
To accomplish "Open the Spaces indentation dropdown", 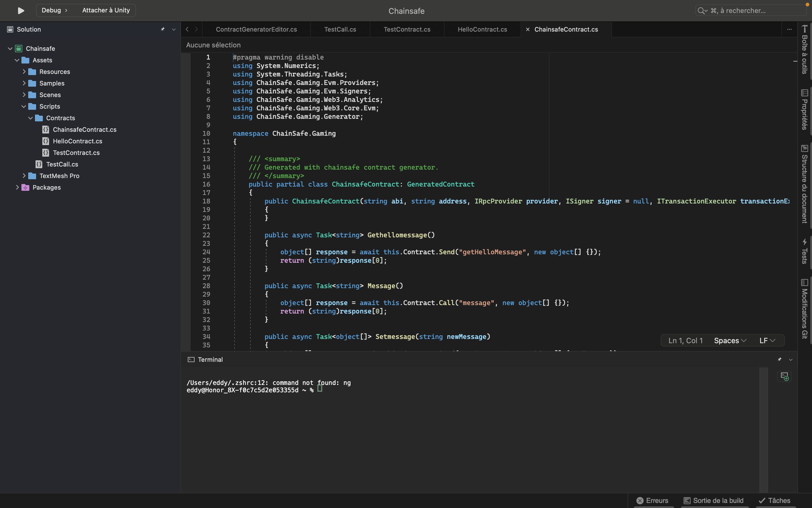I will tap(730, 341).
